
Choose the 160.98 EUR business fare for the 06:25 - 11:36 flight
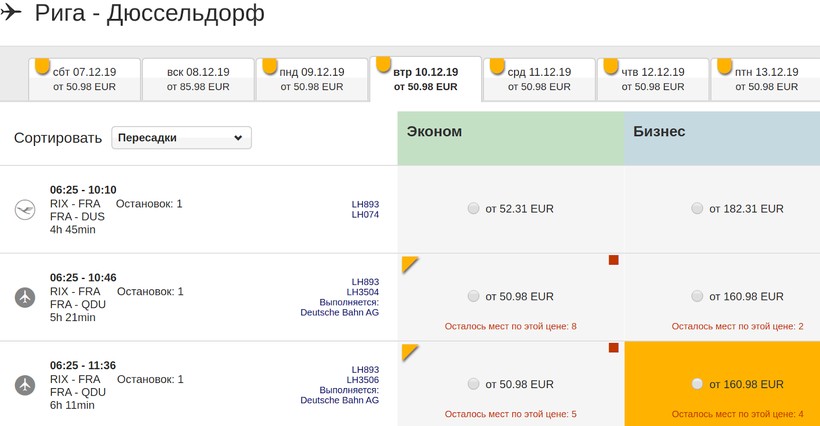point(697,385)
